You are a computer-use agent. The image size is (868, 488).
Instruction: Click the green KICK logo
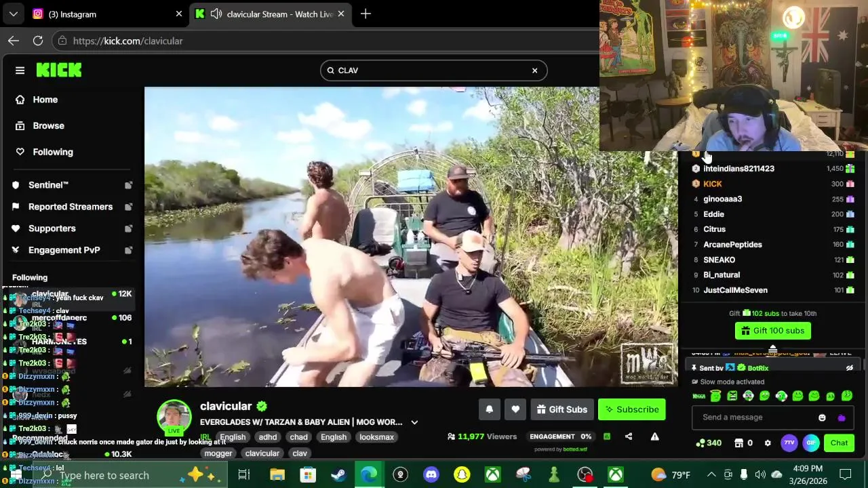[59, 70]
